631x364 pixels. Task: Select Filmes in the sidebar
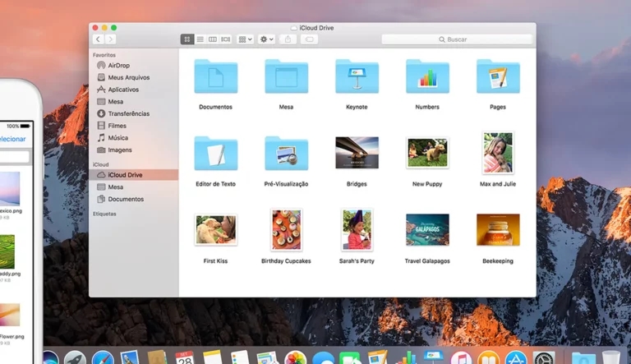[134, 126]
